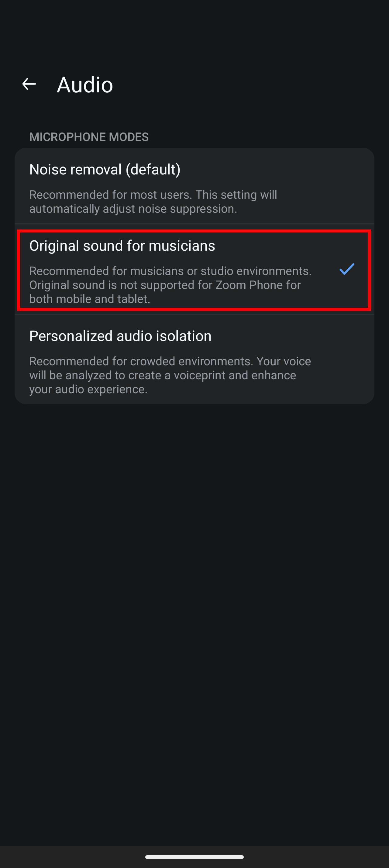Click the description under Noise removal
Image resolution: width=389 pixels, height=868 pixels.
tap(153, 201)
